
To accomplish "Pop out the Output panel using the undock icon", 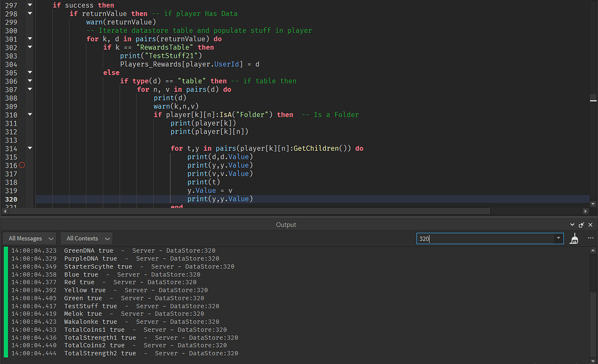I will pyautogui.click(x=581, y=224).
